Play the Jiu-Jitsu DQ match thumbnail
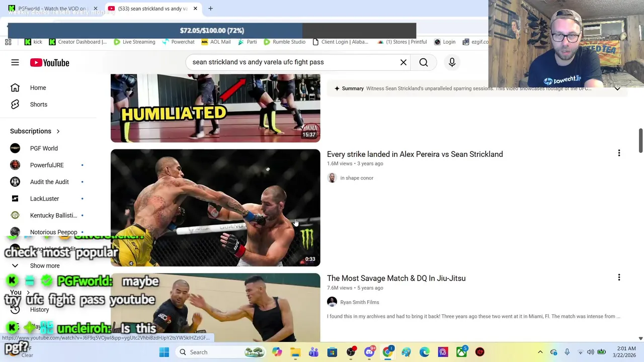This screenshot has height=362, width=644. tap(215, 308)
